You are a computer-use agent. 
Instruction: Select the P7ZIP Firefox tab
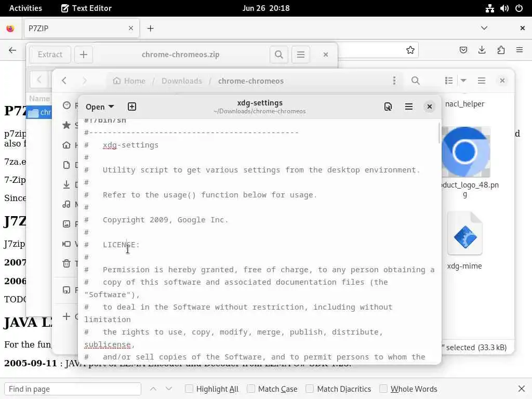[x=82, y=28]
